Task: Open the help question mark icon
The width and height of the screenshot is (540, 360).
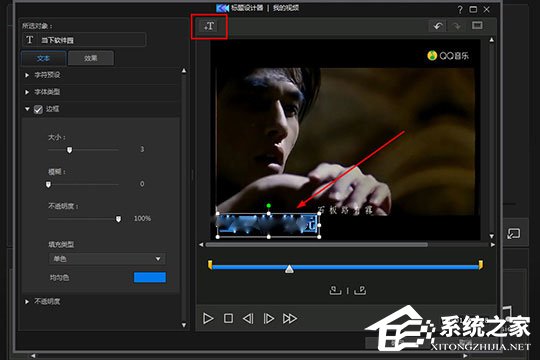Action: [460, 10]
